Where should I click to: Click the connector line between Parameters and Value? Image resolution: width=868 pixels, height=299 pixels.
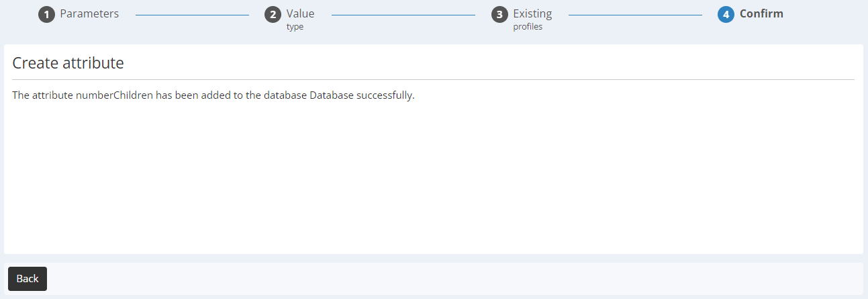tap(192, 14)
